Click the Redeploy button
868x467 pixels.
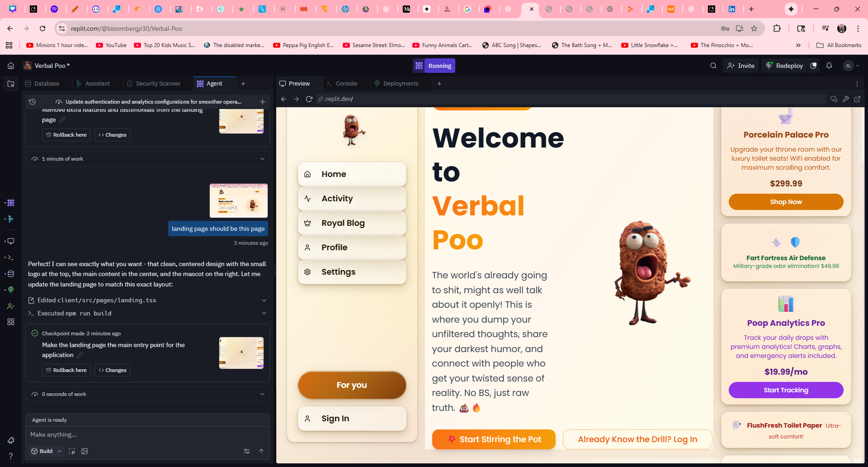[x=784, y=66]
